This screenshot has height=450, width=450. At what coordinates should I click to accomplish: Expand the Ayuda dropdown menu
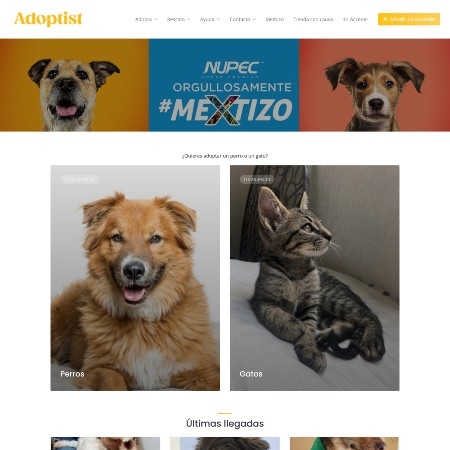tap(210, 19)
